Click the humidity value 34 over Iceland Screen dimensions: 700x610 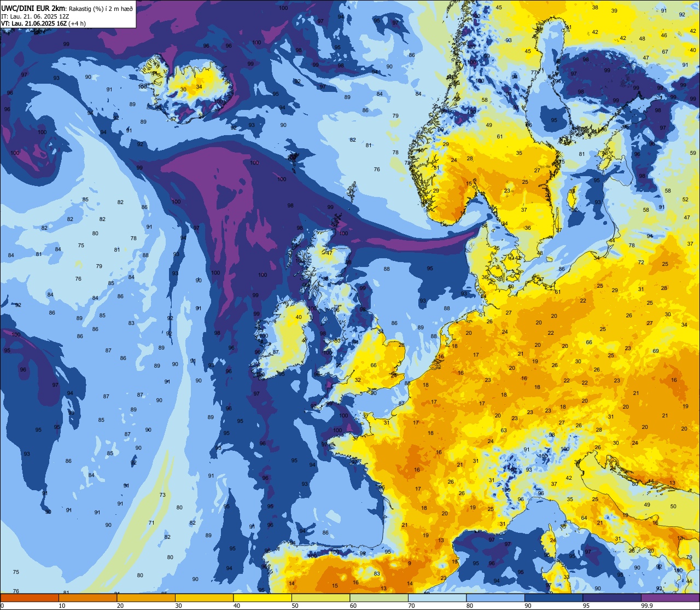coord(199,86)
